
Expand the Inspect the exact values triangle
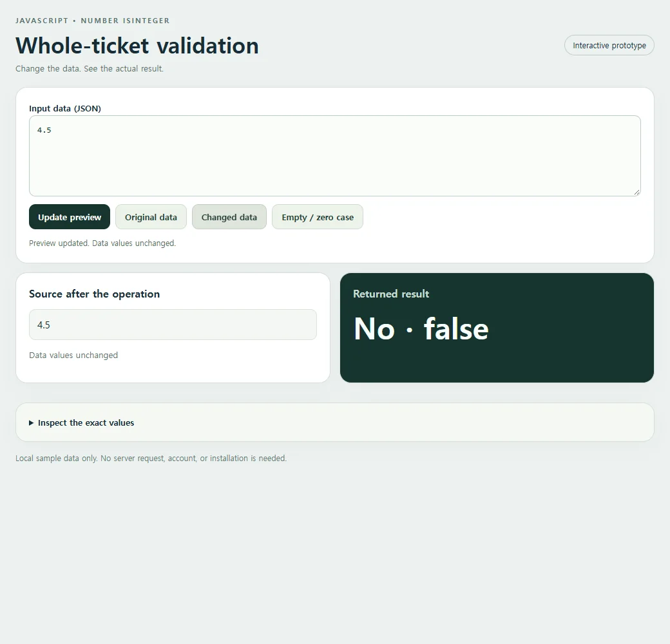[31, 422]
